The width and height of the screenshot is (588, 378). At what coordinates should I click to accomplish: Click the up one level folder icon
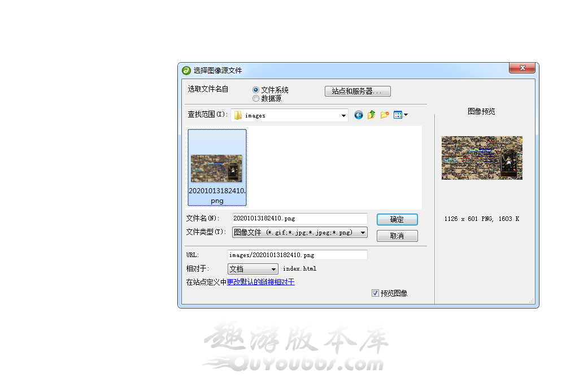372,115
